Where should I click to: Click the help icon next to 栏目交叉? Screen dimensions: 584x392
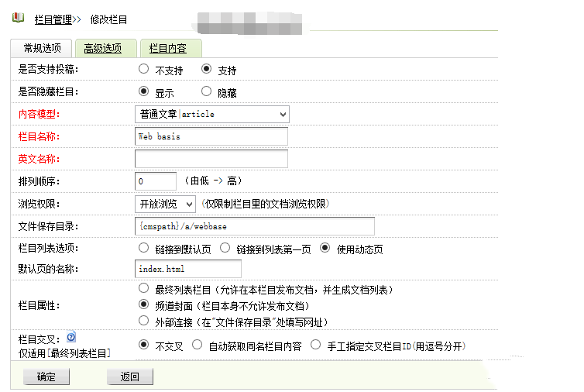[71, 338]
